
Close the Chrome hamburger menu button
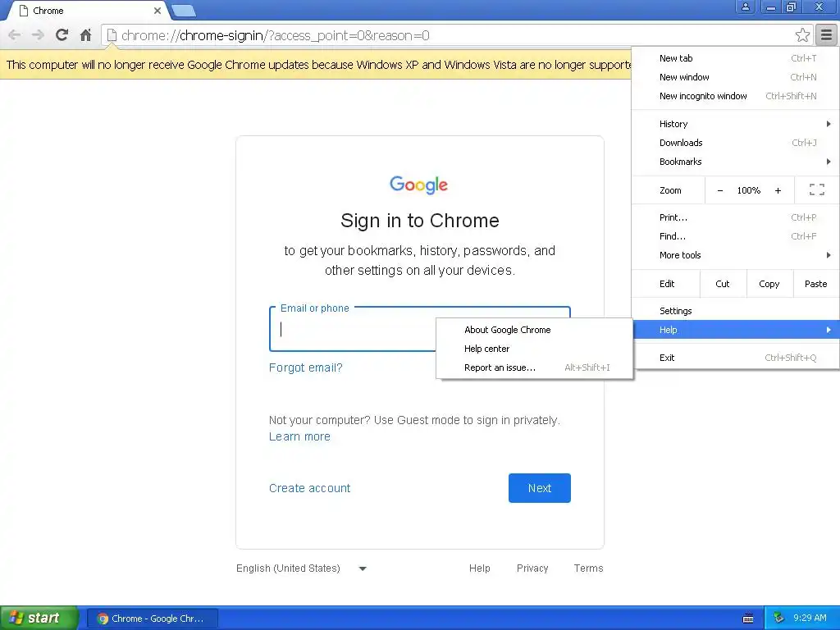pyautogui.click(x=827, y=35)
